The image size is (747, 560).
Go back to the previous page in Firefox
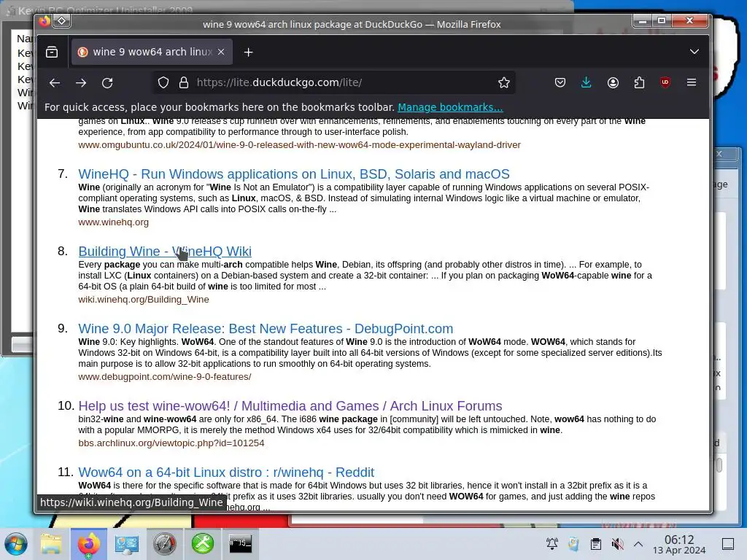click(55, 83)
